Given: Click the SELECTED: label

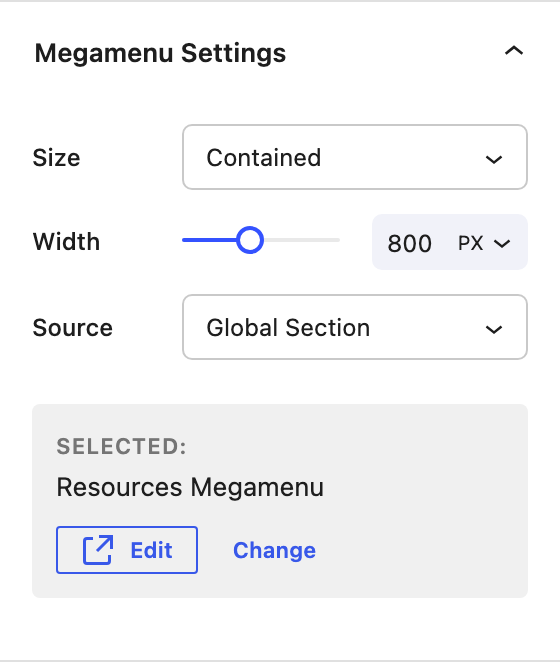Looking at the screenshot, I should (122, 446).
